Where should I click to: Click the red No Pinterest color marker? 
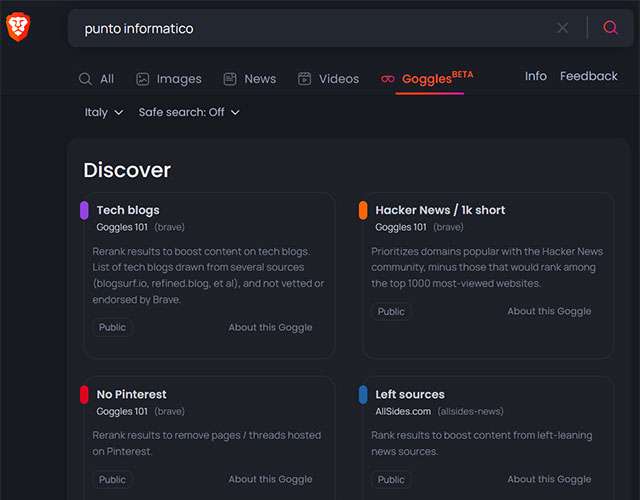[x=84, y=394]
